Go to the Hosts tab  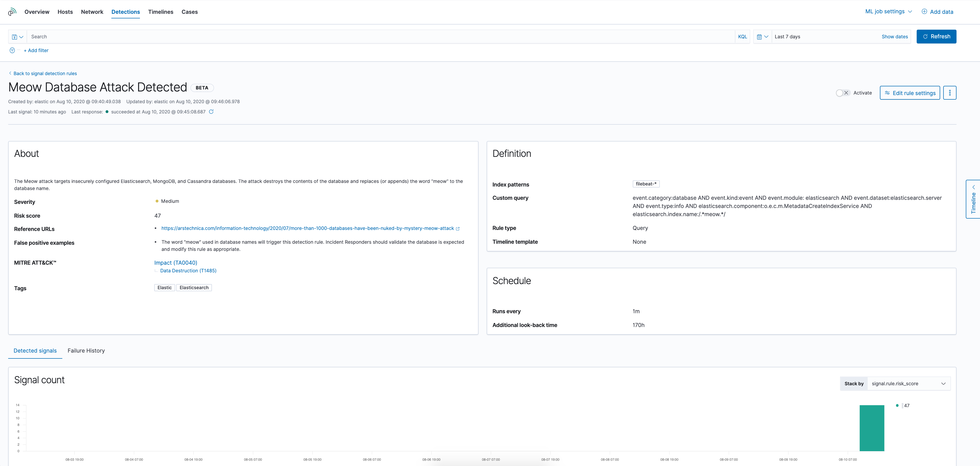65,12
